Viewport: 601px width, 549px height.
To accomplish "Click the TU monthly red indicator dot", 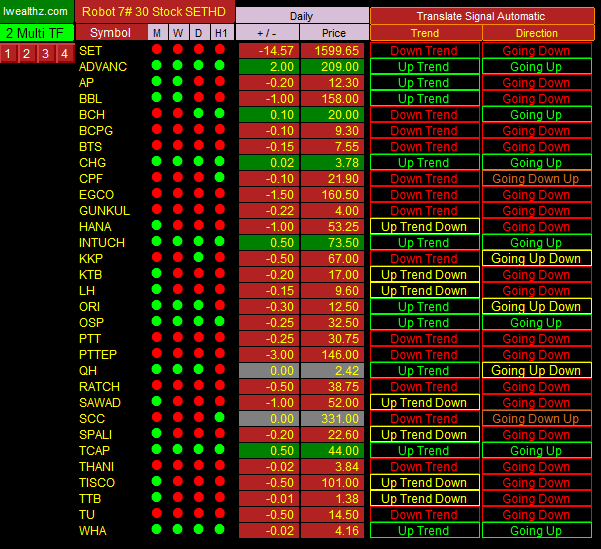I will pyautogui.click(x=157, y=513).
